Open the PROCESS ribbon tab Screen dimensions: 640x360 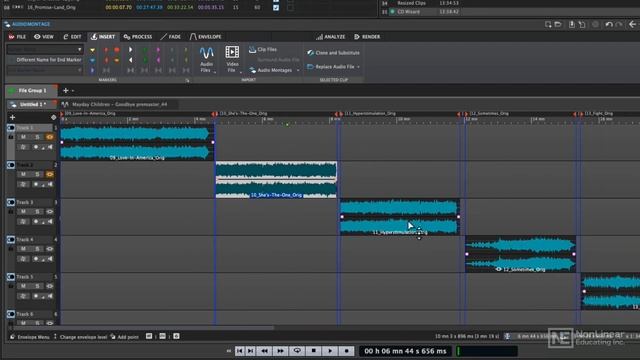tap(138, 37)
